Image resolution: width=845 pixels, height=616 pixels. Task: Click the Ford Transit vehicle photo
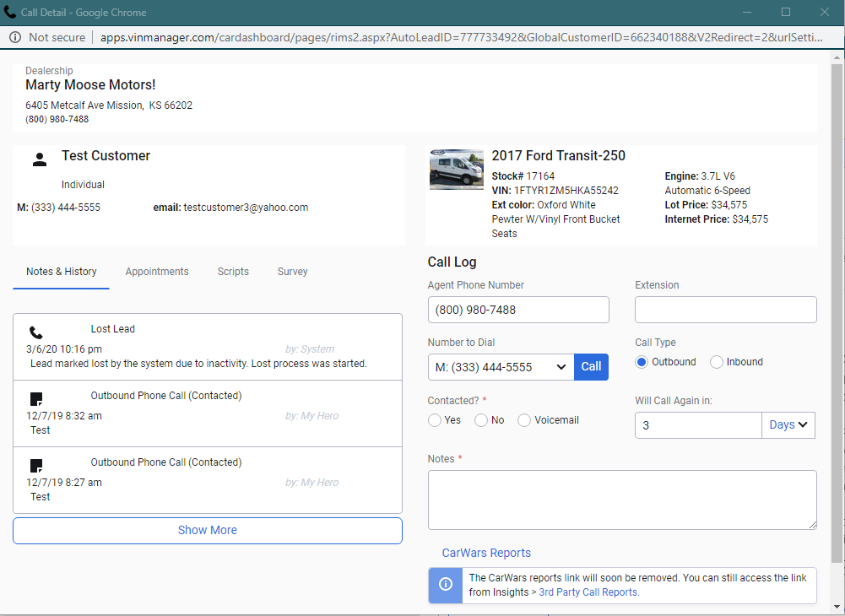456,169
